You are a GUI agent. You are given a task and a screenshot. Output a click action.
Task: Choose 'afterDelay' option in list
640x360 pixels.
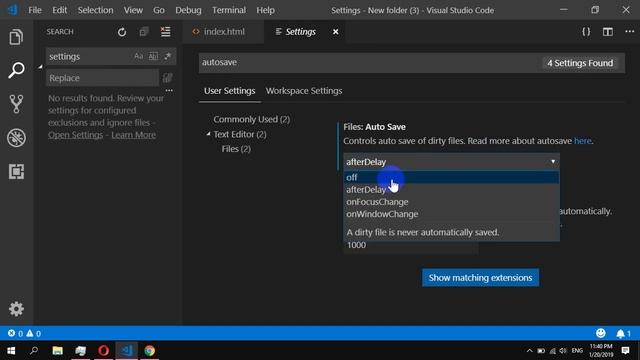coord(451,189)
